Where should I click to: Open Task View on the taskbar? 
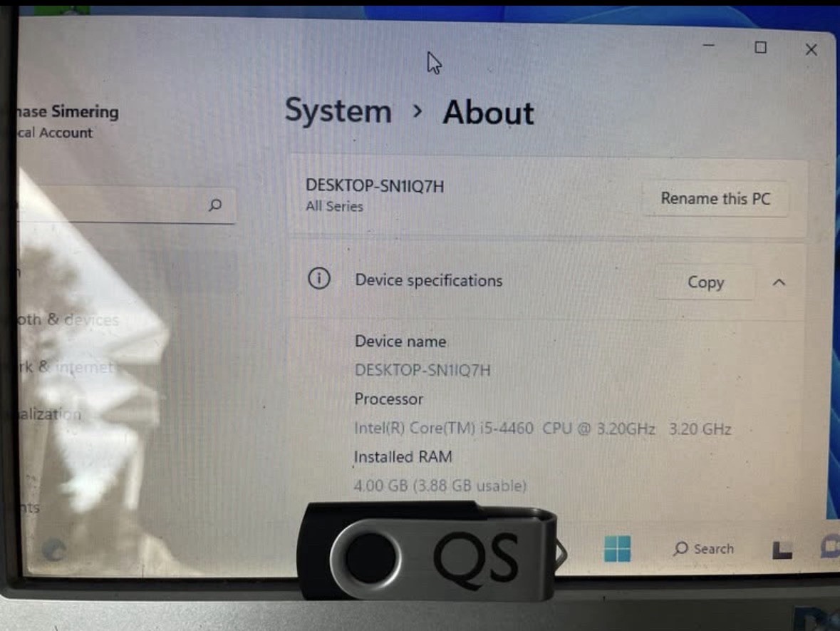pyautogui.click(x=779, y=549)
